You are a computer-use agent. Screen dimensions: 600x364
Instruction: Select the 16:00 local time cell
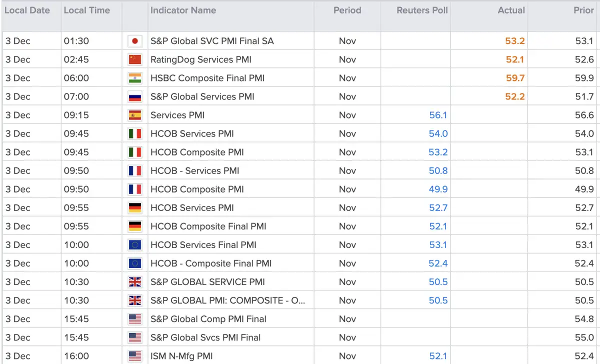[76, 355]
